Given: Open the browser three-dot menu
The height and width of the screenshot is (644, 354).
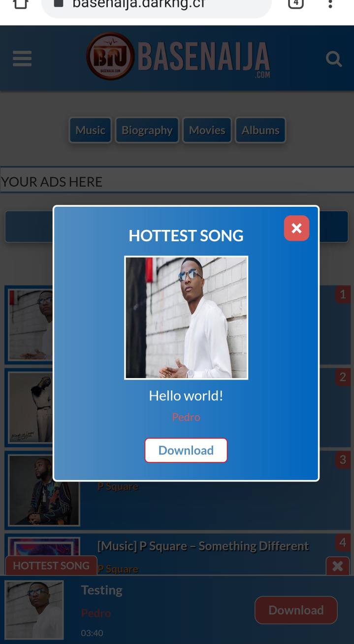Looking at the screenshot, I should point(330,4).
